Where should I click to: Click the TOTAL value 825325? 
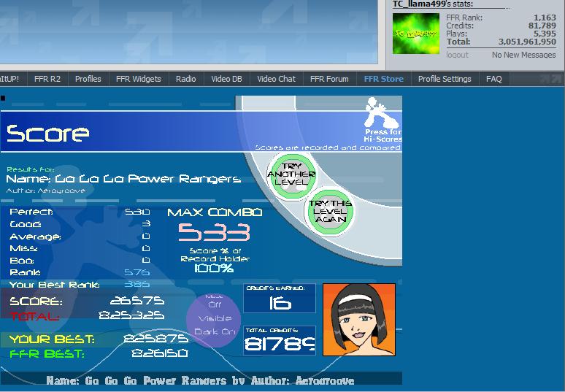pyautogui.click(x=131, y=315)
